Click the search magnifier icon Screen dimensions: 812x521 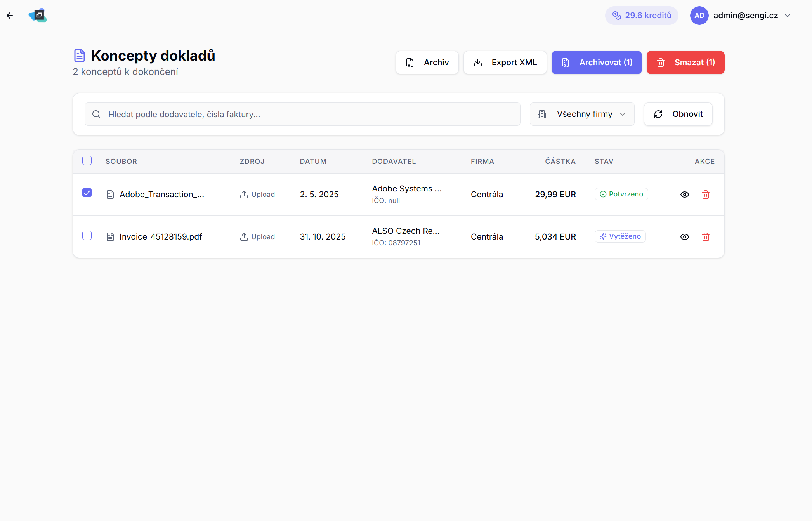pyautogui.click(x=96, y=114)
